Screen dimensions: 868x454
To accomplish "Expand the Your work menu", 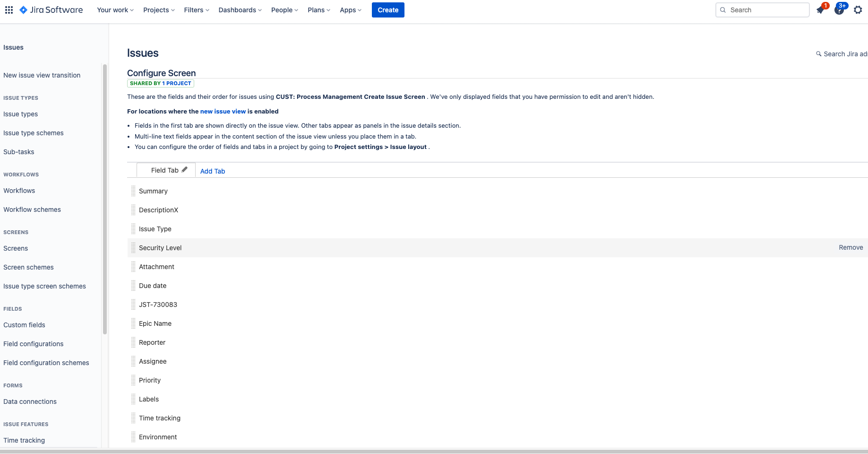I will (x=115, y=10).
